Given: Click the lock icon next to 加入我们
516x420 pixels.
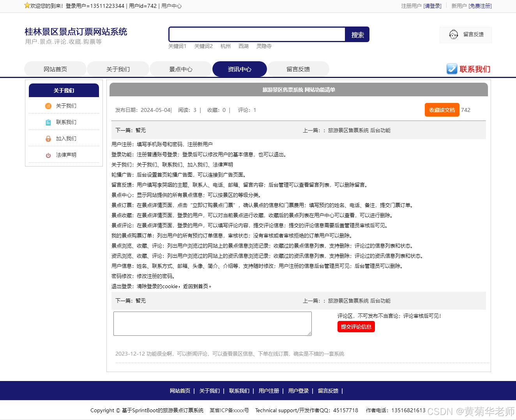Looking at the screenshot, I should [48, 138].
